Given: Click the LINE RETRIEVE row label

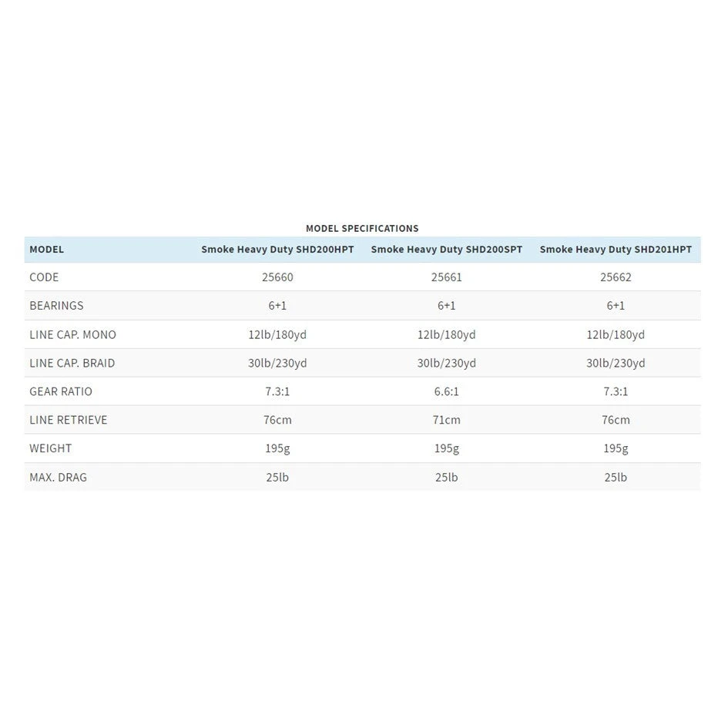Looking at the screenshot, I should 69,420.
